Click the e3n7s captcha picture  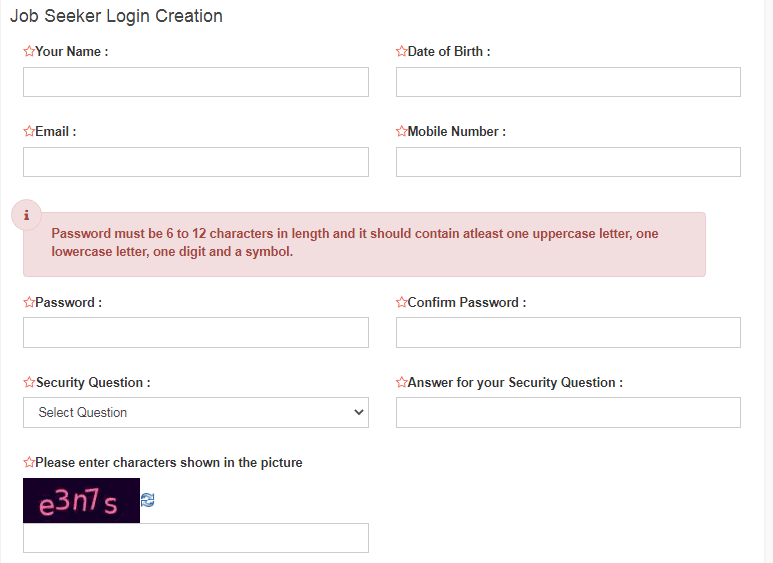[x=81, y=501]
